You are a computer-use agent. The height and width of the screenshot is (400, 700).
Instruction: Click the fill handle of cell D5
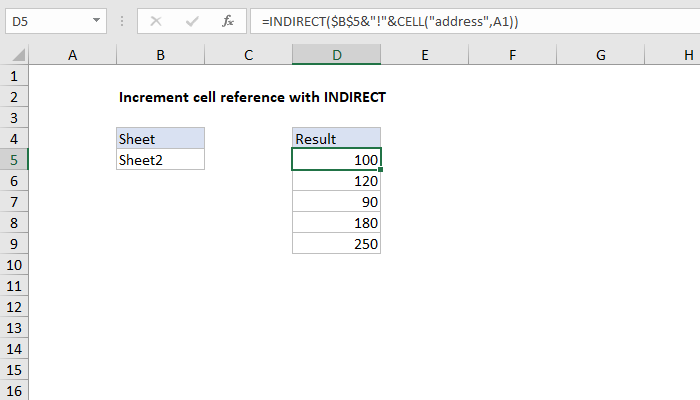click(381, 170)
